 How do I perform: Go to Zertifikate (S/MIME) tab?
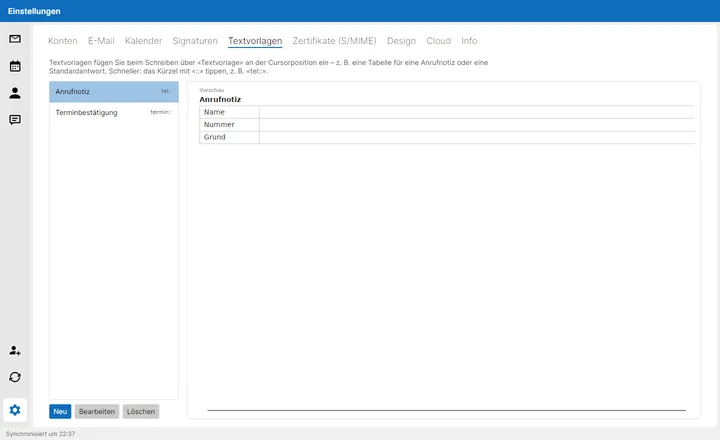click(334, 41)
